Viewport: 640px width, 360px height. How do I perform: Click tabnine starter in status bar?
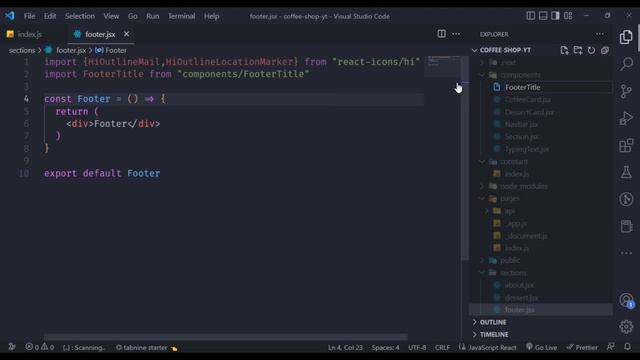(147, 347)
